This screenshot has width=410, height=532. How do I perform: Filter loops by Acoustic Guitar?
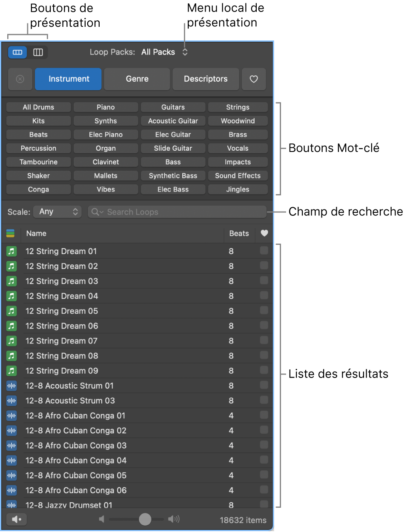[173, 121]
